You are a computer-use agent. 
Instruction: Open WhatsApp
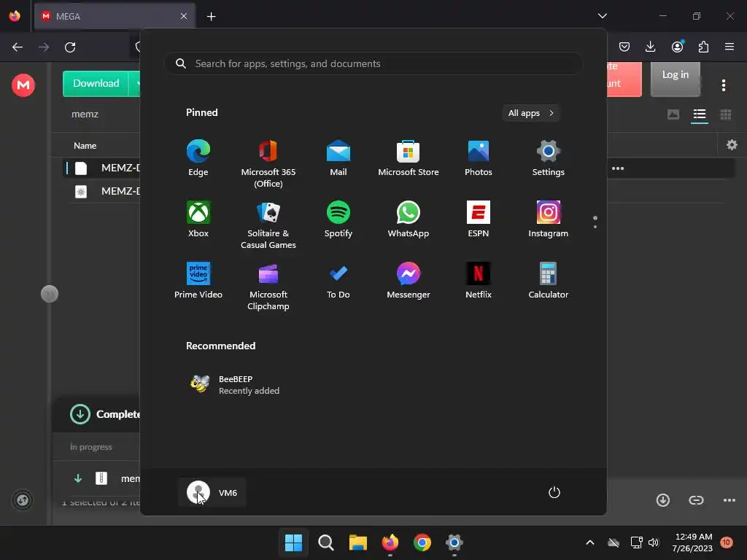click(409, 219)
